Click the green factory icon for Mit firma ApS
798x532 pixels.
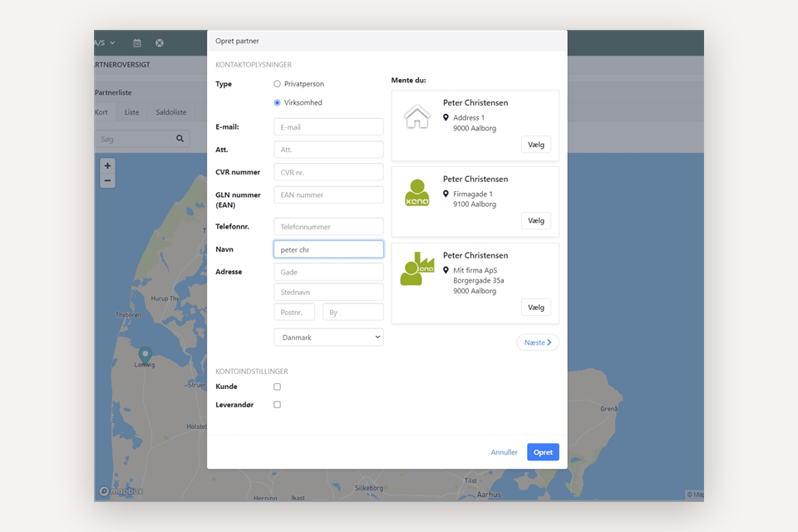tap(417, 270)
